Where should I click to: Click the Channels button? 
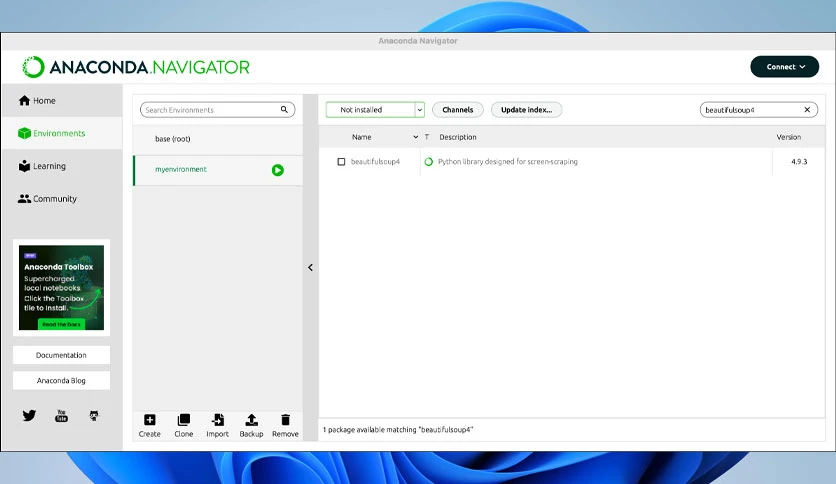pyautogui.click(x=457, y=110)
